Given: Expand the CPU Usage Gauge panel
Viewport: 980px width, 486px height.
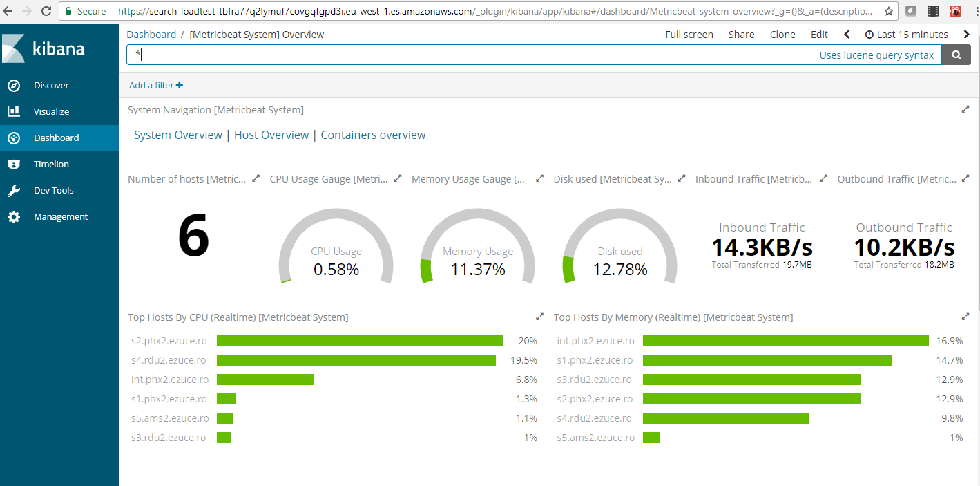Looking at the screenshot, I should click(x=398, y=178).
